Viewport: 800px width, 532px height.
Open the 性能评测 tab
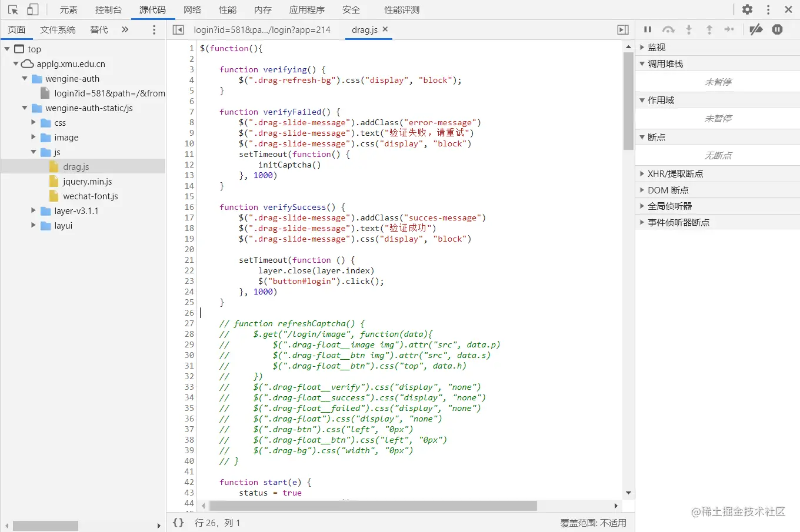point(402,10)
